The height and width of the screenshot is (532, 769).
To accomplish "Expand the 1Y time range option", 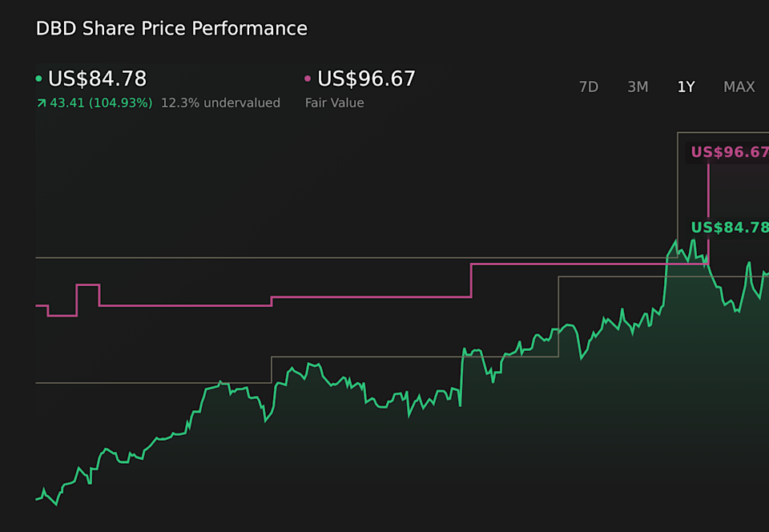I will point(686,87).
